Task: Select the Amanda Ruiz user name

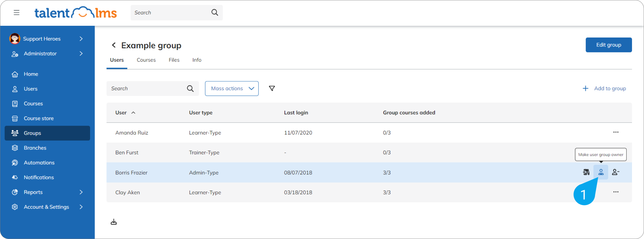Action: pyautogui.click(x=132, y=133)
